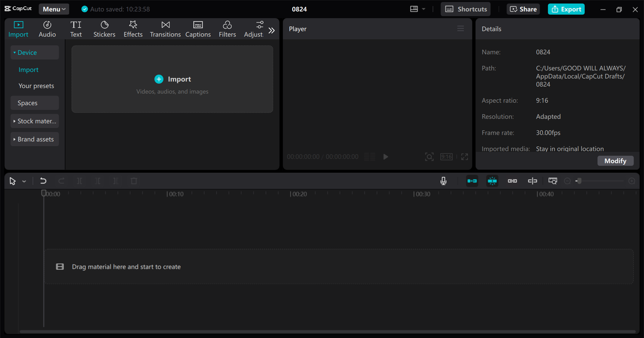Switch to the Filters tab
The image size is (644, 338).
pos(227,29)
